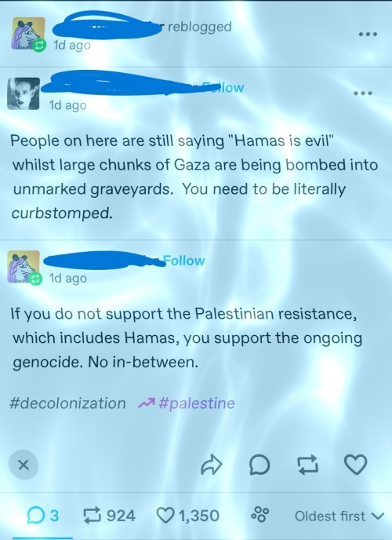Image resolution: width=392 pixels, height=540 pixels.
Task: Open the notes filter circles icon
Action: (x=260, y=515)
